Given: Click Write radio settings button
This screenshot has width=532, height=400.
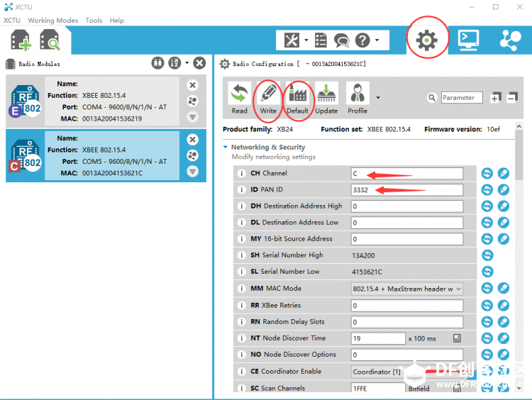Looking at the screenshot, I should coord(268,99).
